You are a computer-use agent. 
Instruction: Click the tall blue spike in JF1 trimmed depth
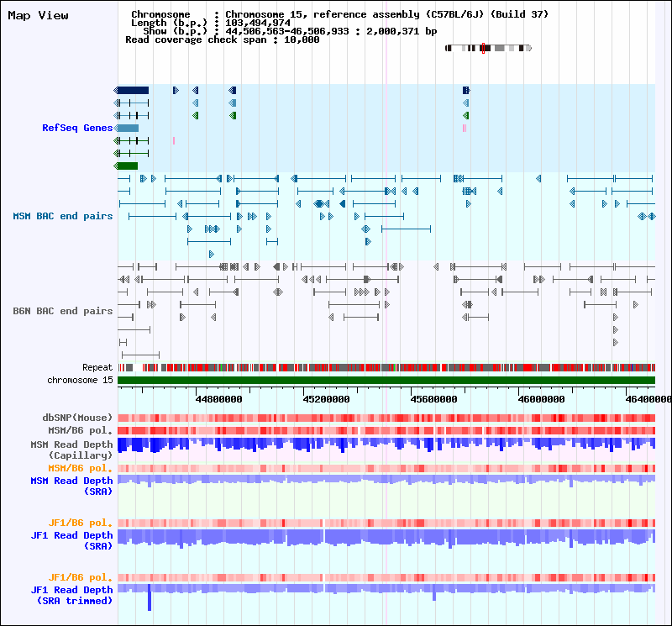coord(150,597)
